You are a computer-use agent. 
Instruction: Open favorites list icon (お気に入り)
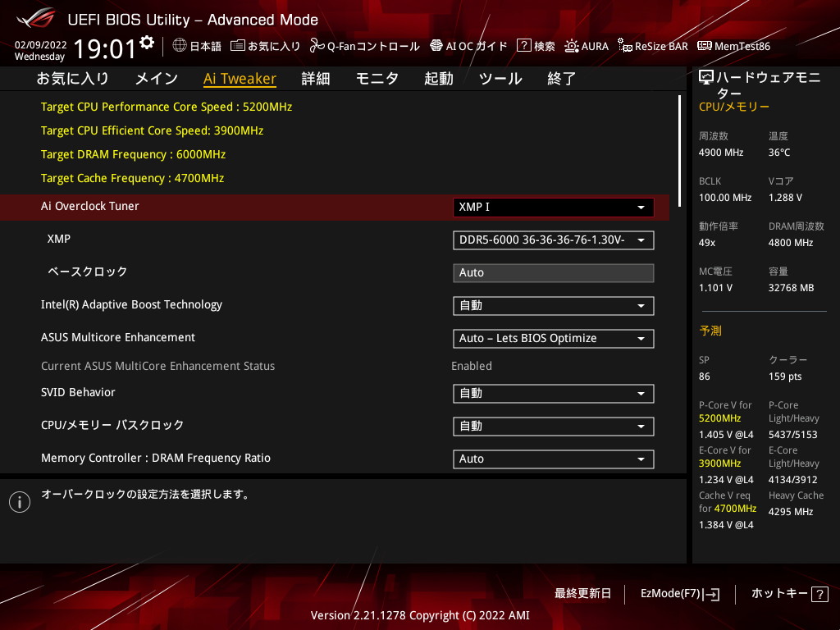pos(237,46)
